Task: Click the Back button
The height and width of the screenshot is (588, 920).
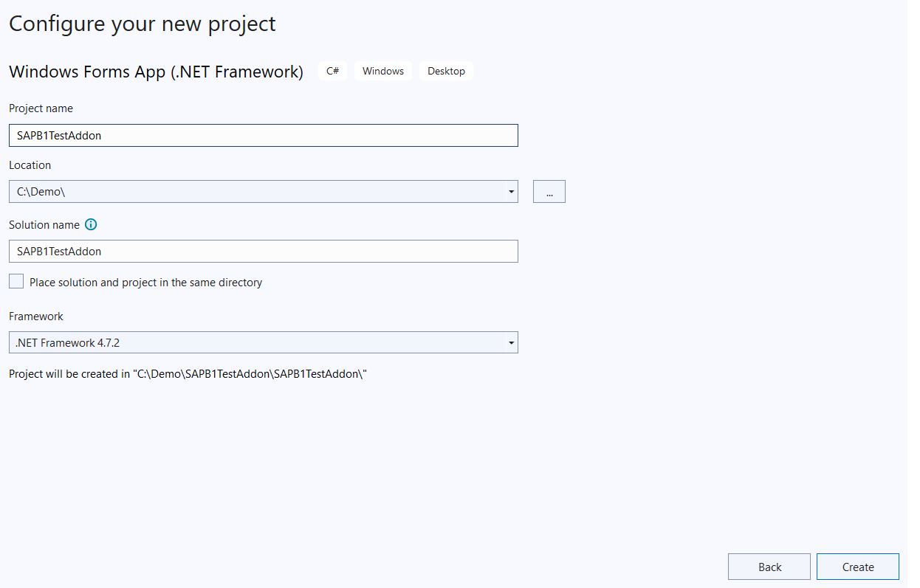Action: coord(769,567)
